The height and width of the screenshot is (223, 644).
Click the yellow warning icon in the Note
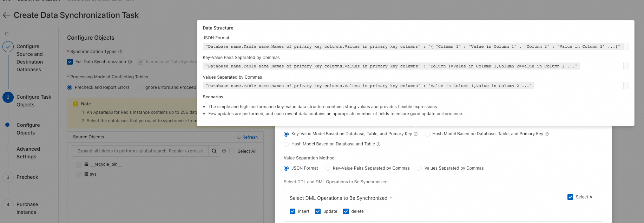[x=75, y=104]
